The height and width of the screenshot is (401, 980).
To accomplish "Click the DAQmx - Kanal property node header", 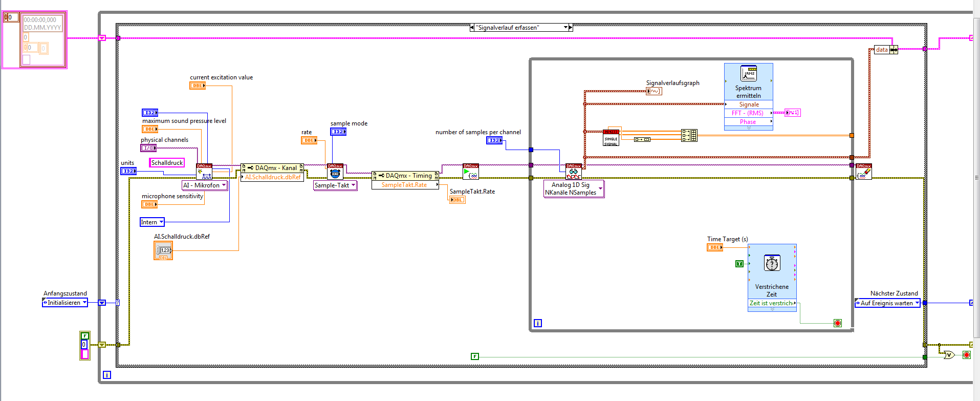I will (x=272, y=168).
